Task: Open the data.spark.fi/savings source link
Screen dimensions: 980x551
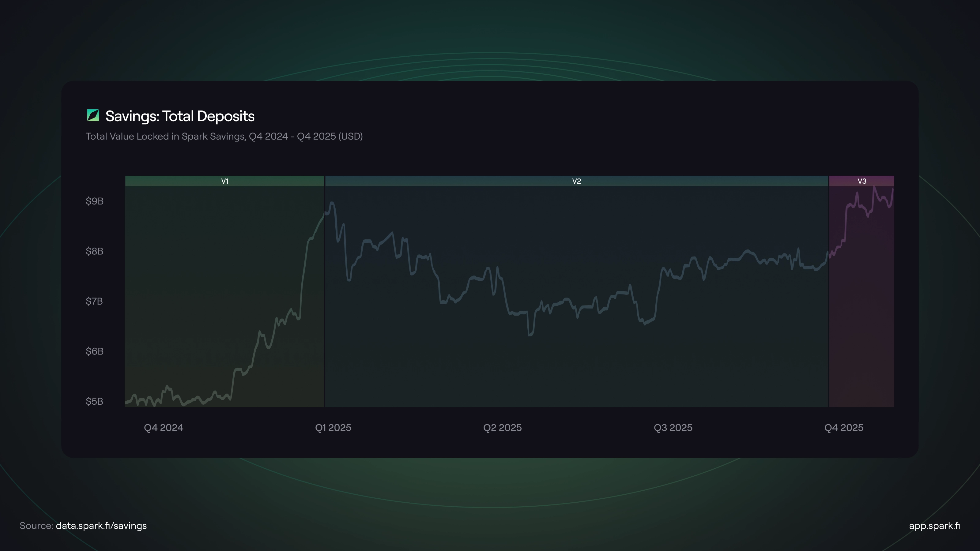Action: point(101,526)
